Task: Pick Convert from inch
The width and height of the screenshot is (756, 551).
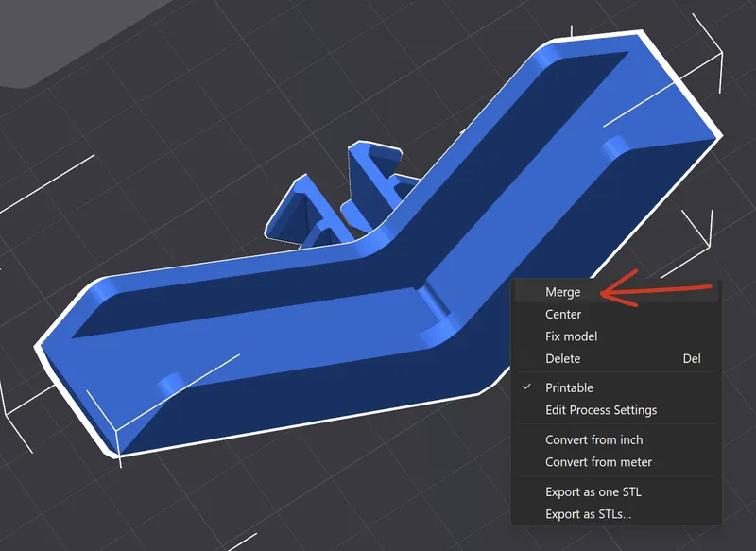Action: click(593, 439)
